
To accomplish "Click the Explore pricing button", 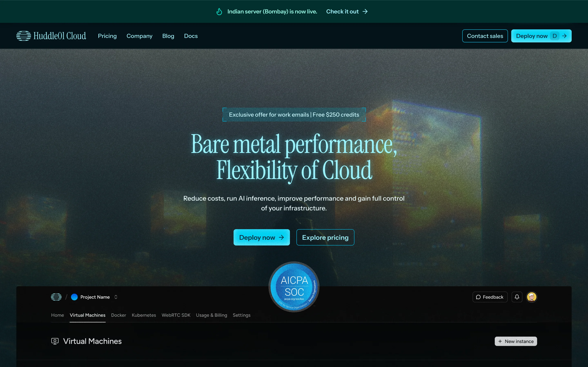I will tap(325, 237).
